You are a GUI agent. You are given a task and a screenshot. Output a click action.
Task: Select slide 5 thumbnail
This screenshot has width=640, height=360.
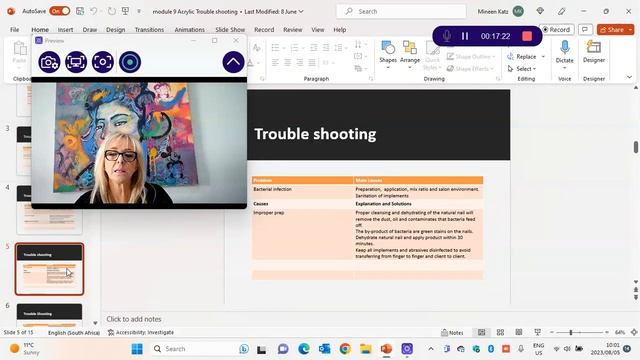tap(49, 269)
